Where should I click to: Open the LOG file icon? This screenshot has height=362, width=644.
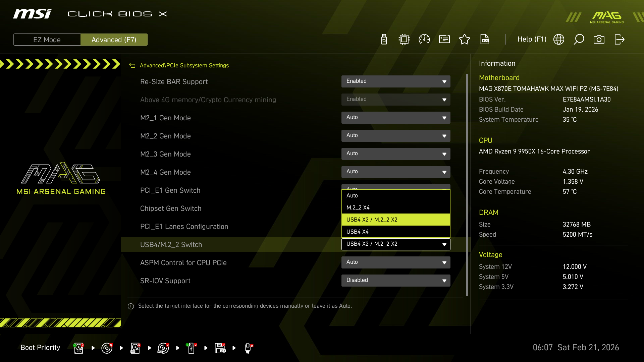[x=485, y=40]
